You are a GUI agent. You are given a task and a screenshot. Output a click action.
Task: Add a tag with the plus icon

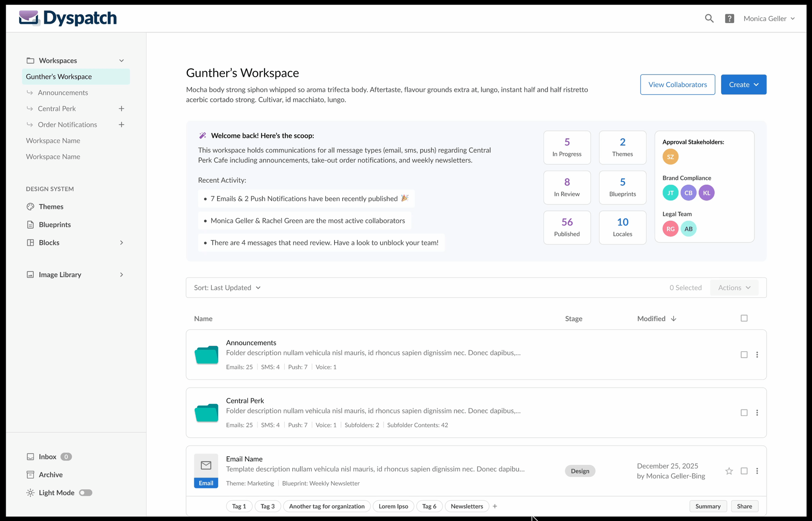[x=495, y=506]
